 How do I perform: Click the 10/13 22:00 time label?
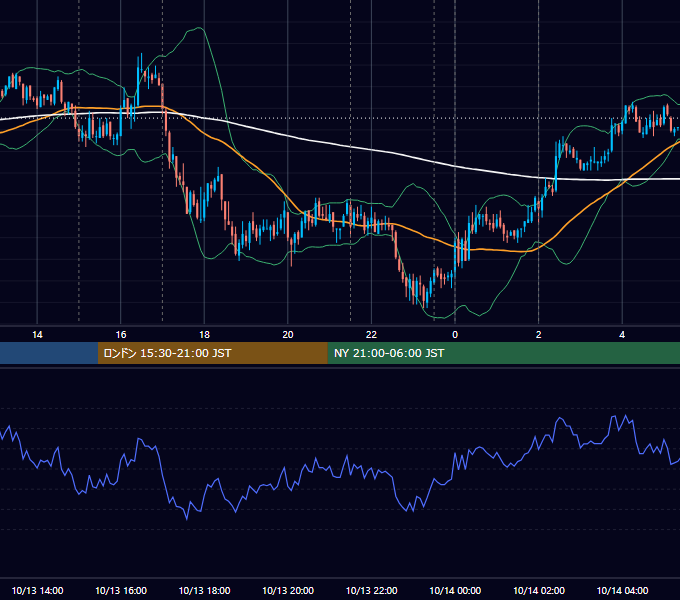371,590
